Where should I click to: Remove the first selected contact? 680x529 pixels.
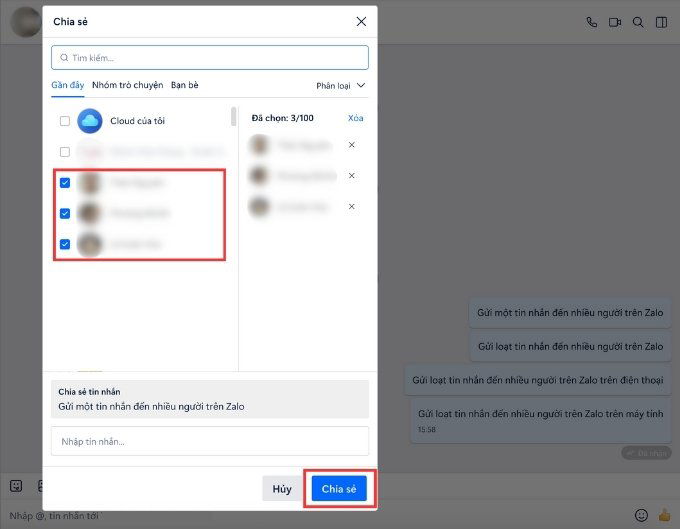pos(351,145)
